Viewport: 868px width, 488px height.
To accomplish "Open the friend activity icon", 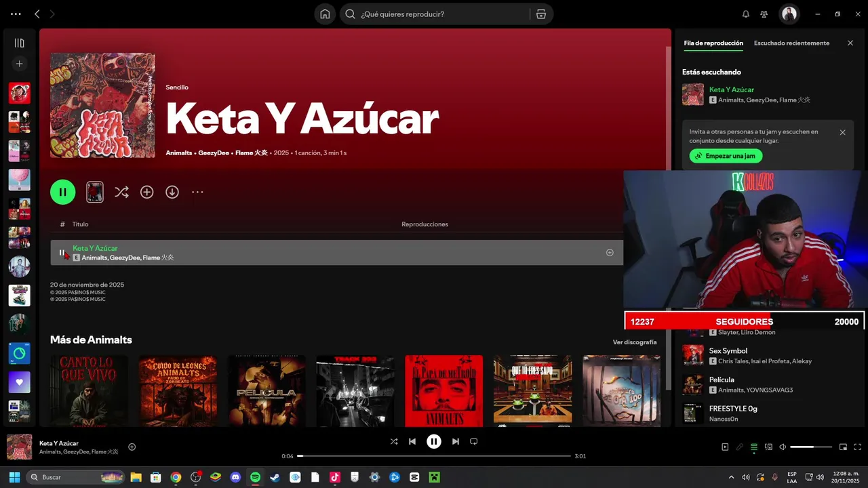I will point(764,14).
